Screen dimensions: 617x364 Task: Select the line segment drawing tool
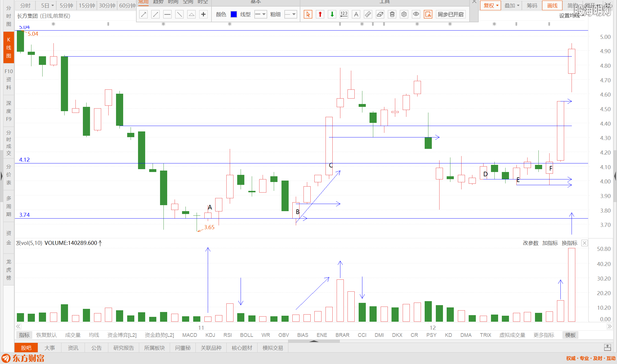click(155, 14)
